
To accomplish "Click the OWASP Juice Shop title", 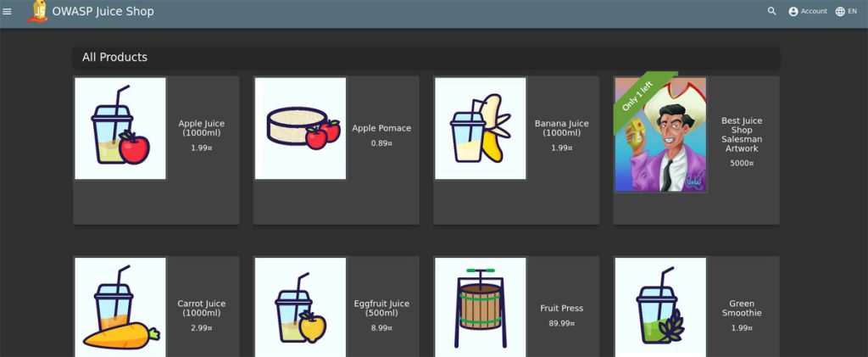I will tap(103, 11).
